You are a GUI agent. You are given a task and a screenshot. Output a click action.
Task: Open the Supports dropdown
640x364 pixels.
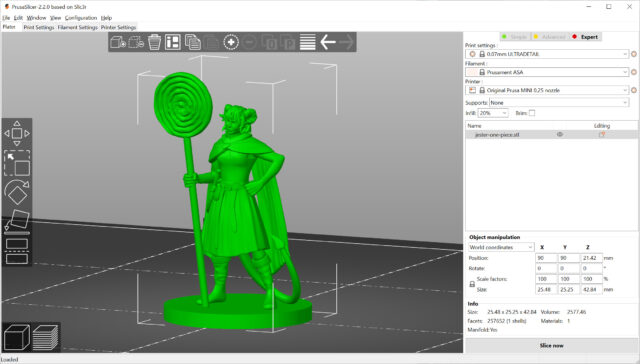(559, 103)
